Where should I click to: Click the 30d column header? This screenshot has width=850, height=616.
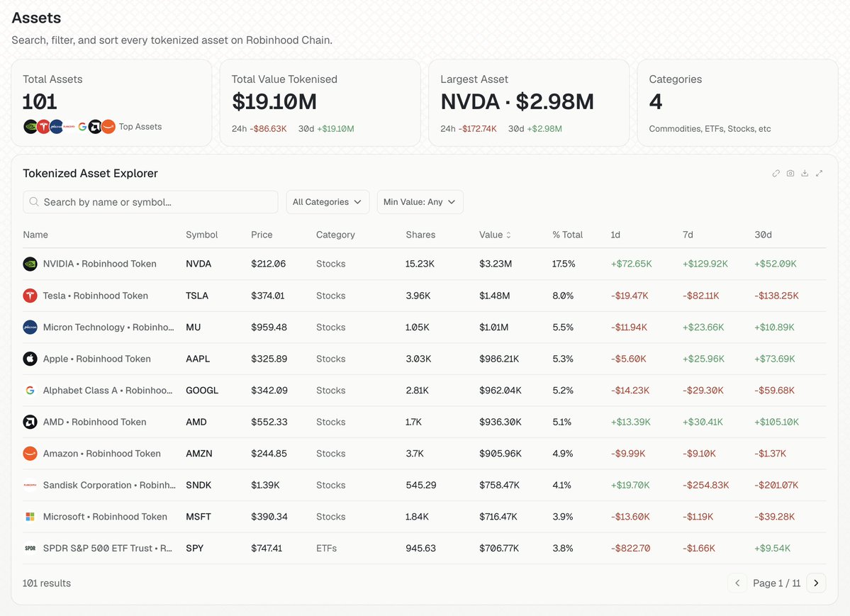tap(764, 235)
